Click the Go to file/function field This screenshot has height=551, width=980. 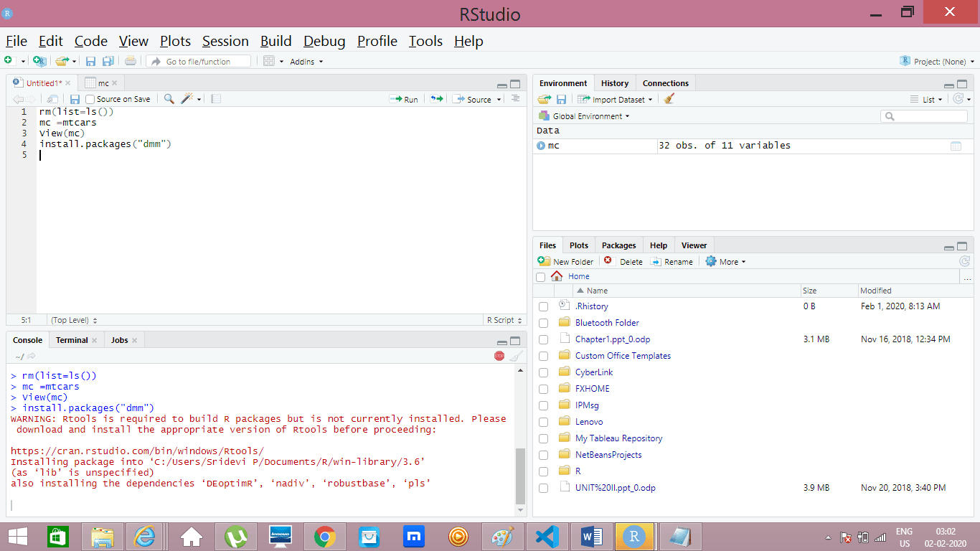(199, 62)
